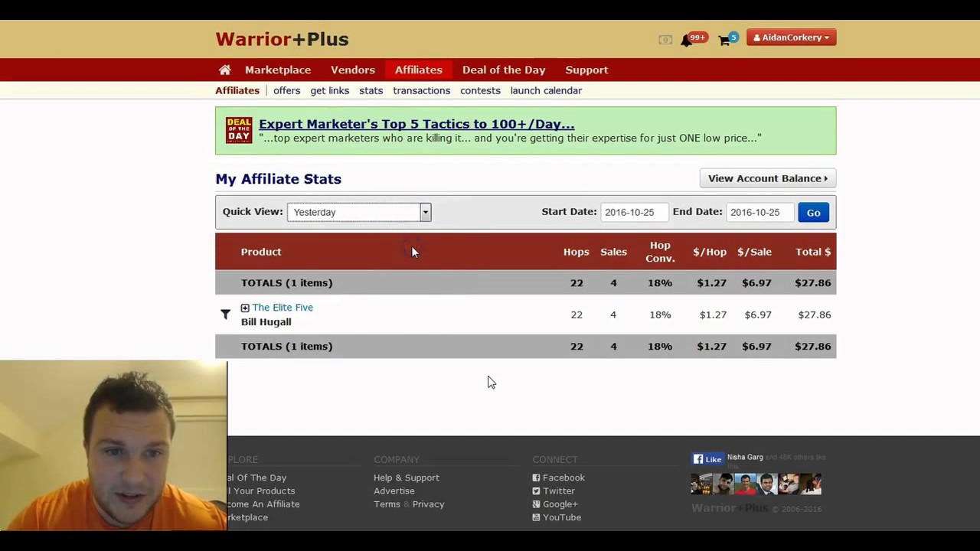Open the Advertise footer link
Viewport: 980px width, 551px height.
pyautogui.click(x=394, y=491)
